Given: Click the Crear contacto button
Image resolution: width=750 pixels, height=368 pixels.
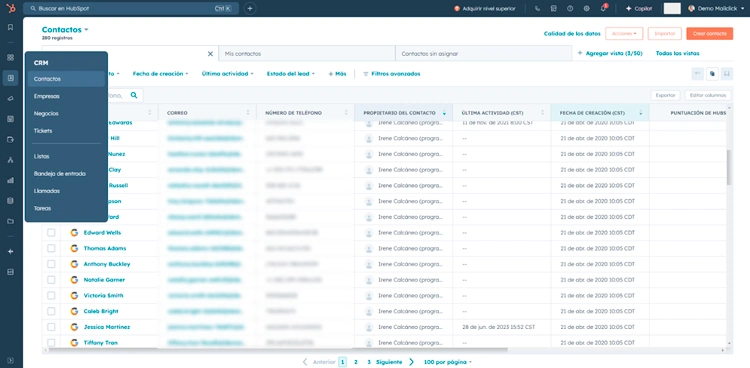Looking at the screenshot, I should (x=709, y=33).
